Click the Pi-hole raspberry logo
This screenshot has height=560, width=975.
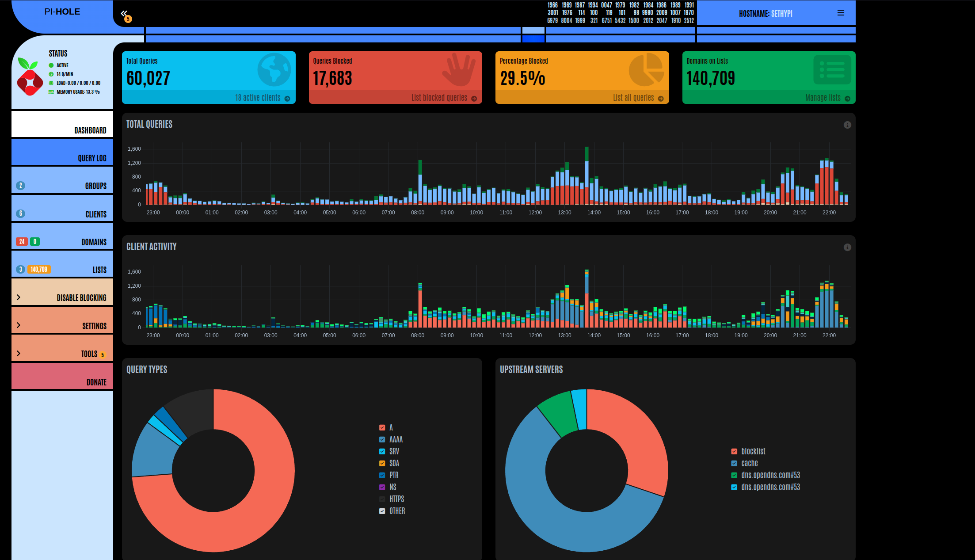pos(30,77)
